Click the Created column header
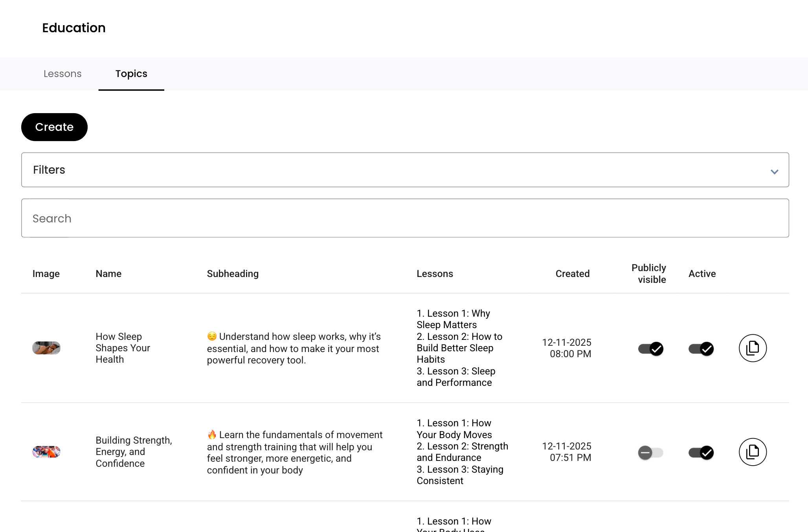This screenshot has height=532, width=808. point(572,274)
